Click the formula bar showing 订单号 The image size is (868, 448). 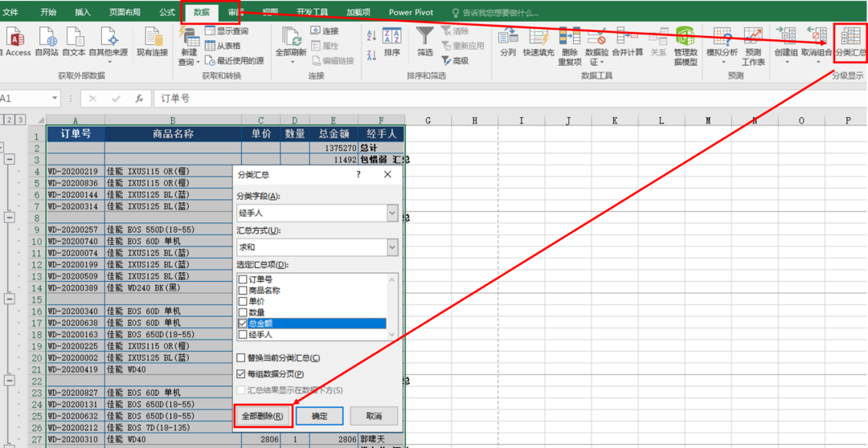pyautogui.click(x=510, y=99)
